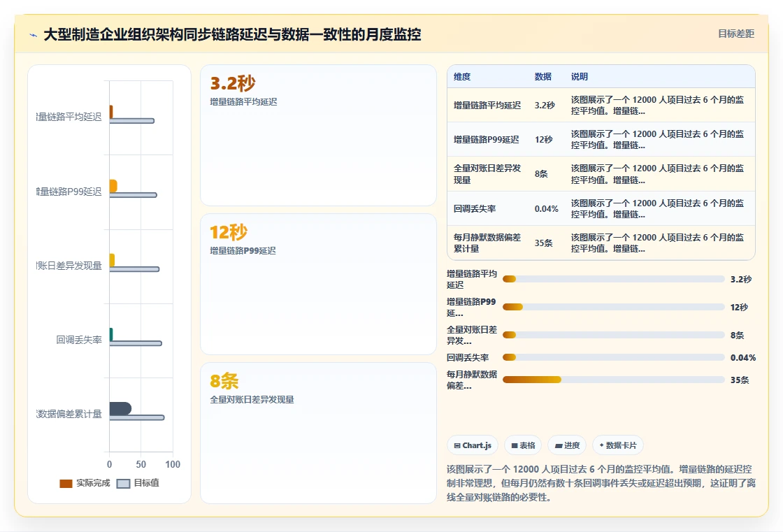
Task: Click 增量链路P99延迟 label under 12秒 card
Action: [243, 251]
